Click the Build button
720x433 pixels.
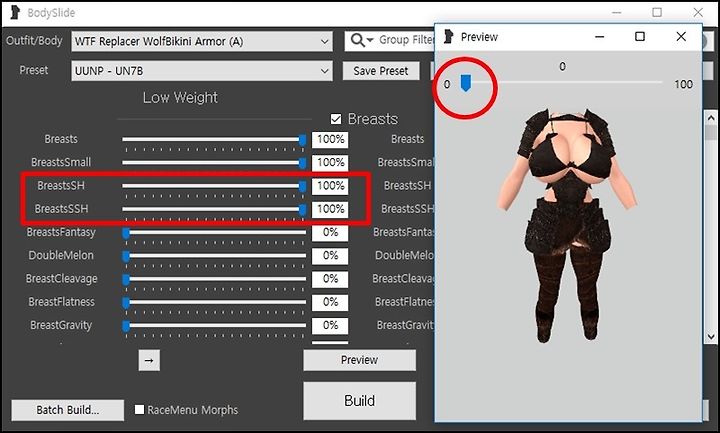coord(360,401)
